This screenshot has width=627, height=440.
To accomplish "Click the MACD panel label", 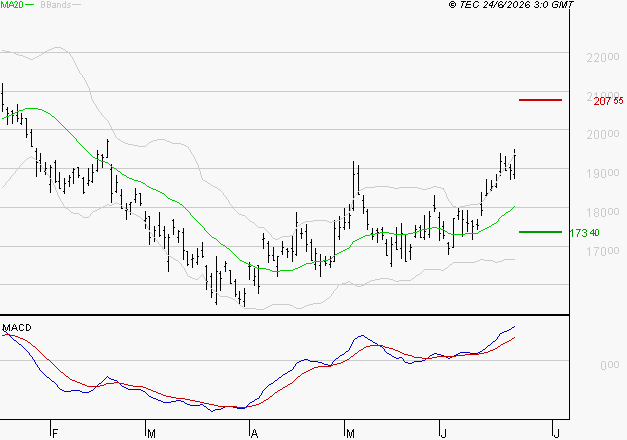I will (17, 328).
